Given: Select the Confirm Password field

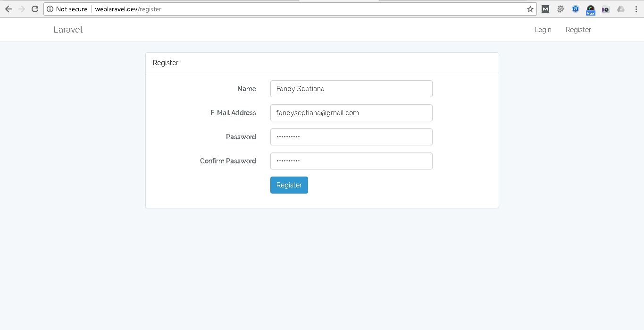Looking at the screenshot, I should point(351,161).
